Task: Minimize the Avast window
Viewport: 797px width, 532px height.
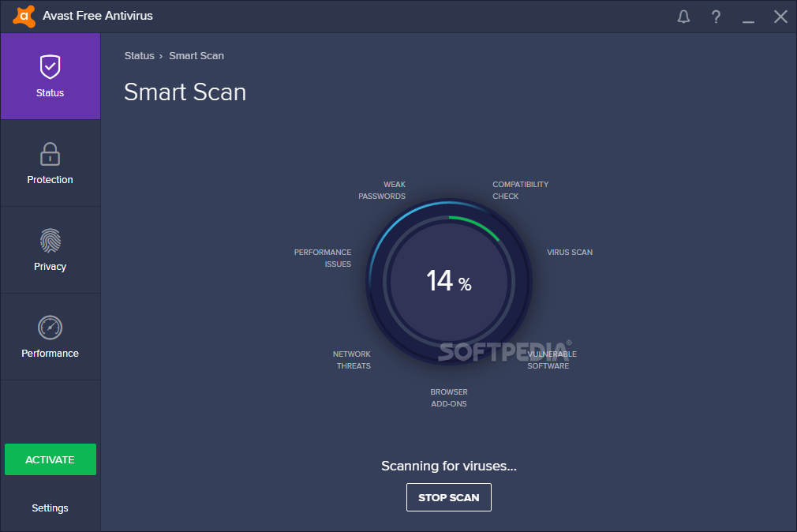Action: (748, 17)
